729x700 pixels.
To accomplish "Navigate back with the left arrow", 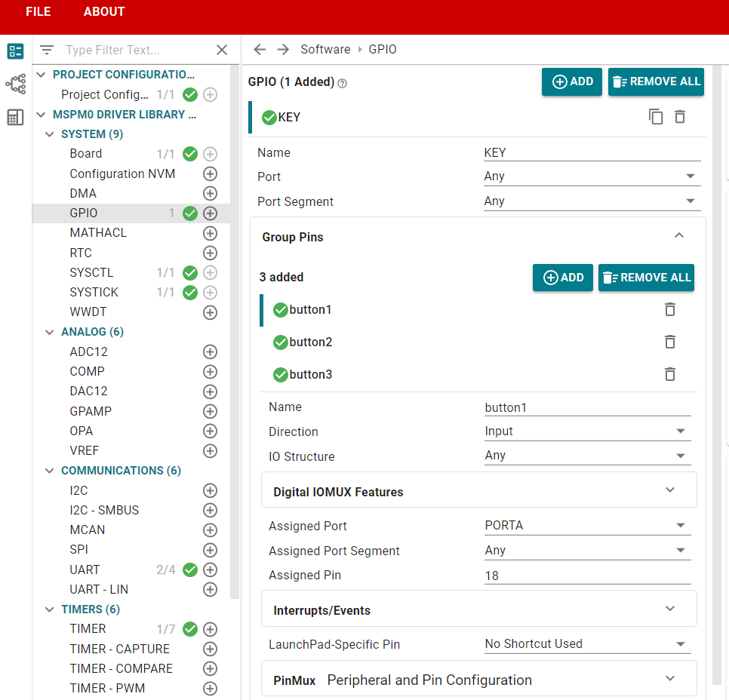I will click(260, 49).
